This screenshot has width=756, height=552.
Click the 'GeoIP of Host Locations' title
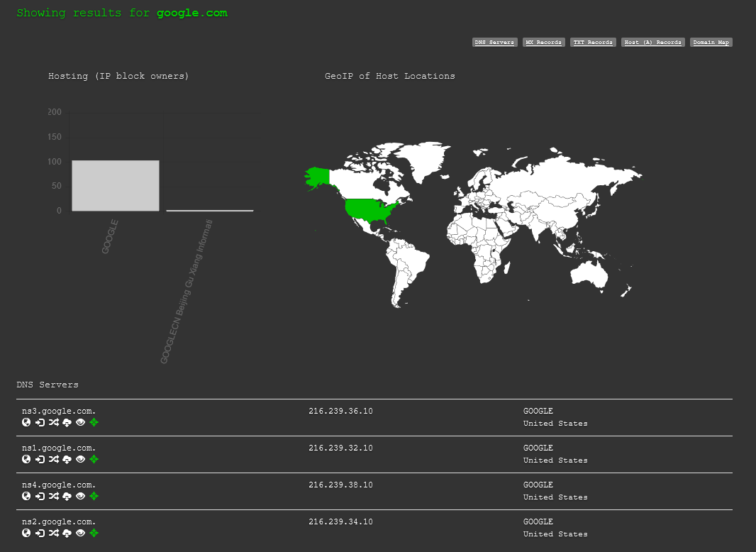(389, 76)
